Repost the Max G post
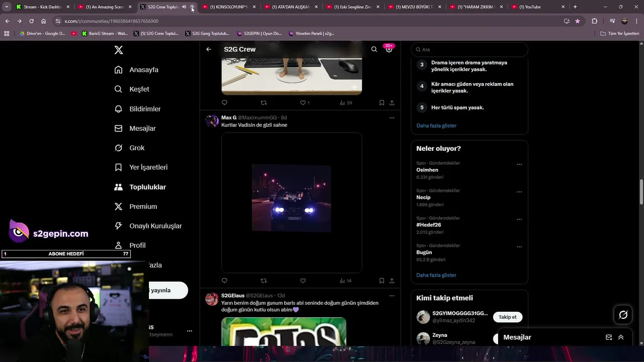The height and width of the screenshot is (362, 644). 264,281
